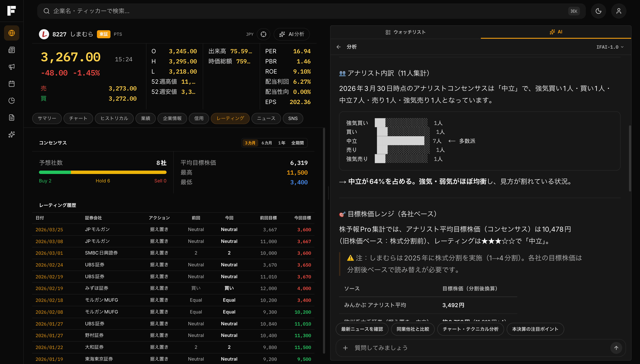Open the 2026/03/25 rating history link
Screen dimensions: 640x364
49,230
